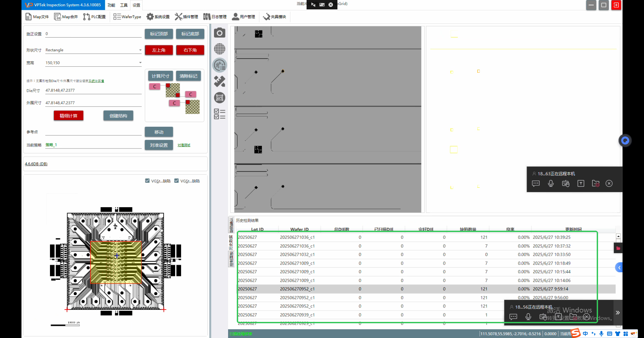Toggle microphone in the 18...63 remote panel
Screen dimensions: 644x338
(x=551, y=183)
